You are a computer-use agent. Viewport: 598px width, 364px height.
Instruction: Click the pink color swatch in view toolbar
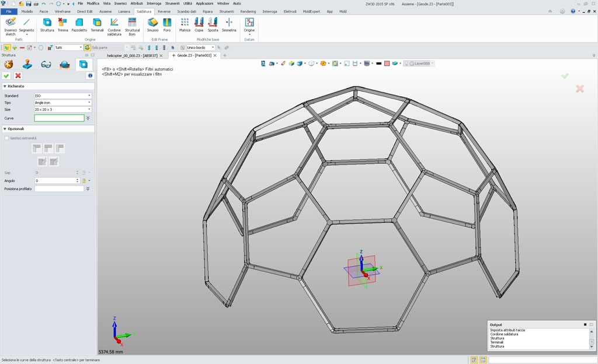pyautogui.click(x=387, y=64)
